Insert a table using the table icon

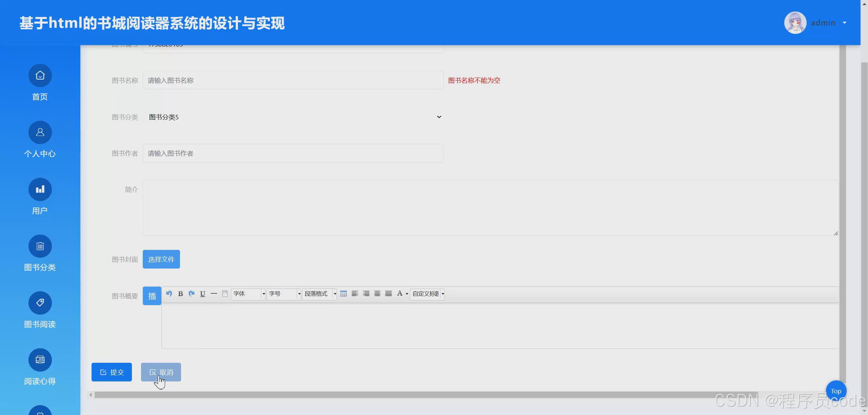pyautogui.click(x=343, y=294)
